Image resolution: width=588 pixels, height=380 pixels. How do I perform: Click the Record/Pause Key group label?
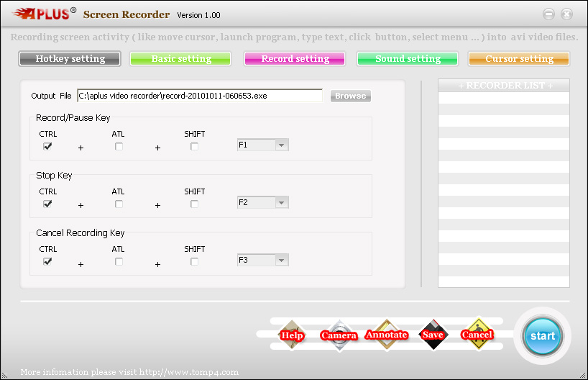pos(73,118)
